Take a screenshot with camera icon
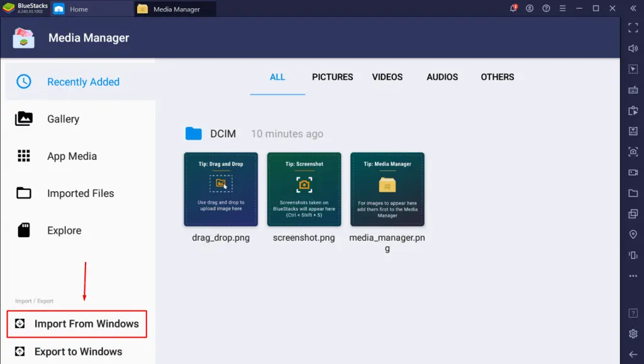This screenshot has width=644, height=364. (633, 152)
